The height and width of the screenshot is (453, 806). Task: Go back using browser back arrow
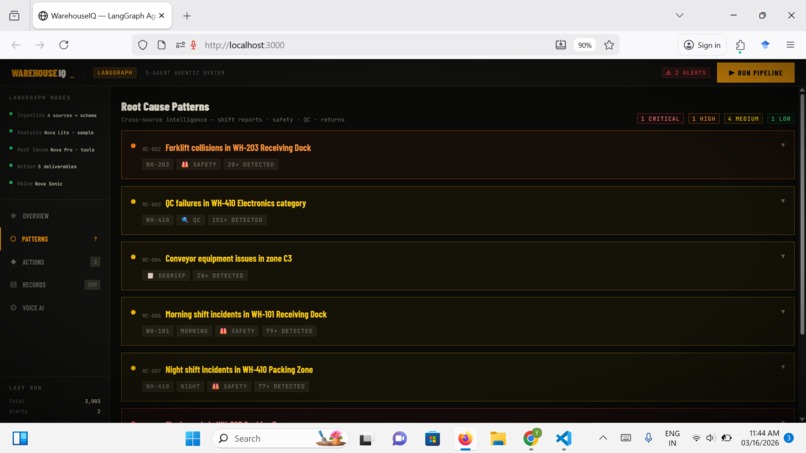[16, 45]
